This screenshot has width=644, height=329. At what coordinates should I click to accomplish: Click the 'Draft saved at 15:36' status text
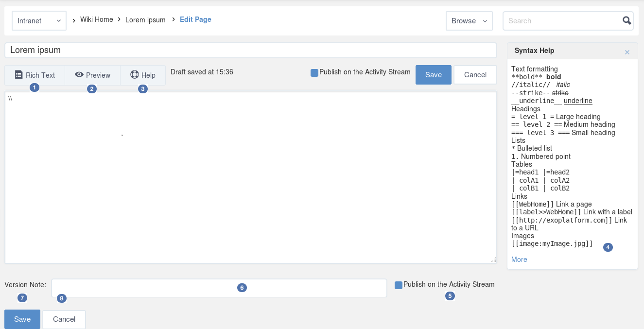coord(202,72)
